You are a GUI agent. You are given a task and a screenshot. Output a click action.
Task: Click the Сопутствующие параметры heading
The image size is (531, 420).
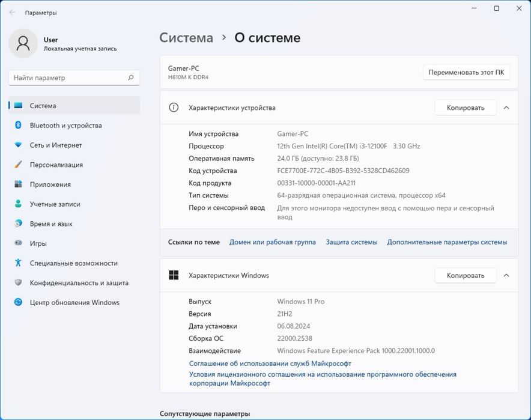pos(205,413)
